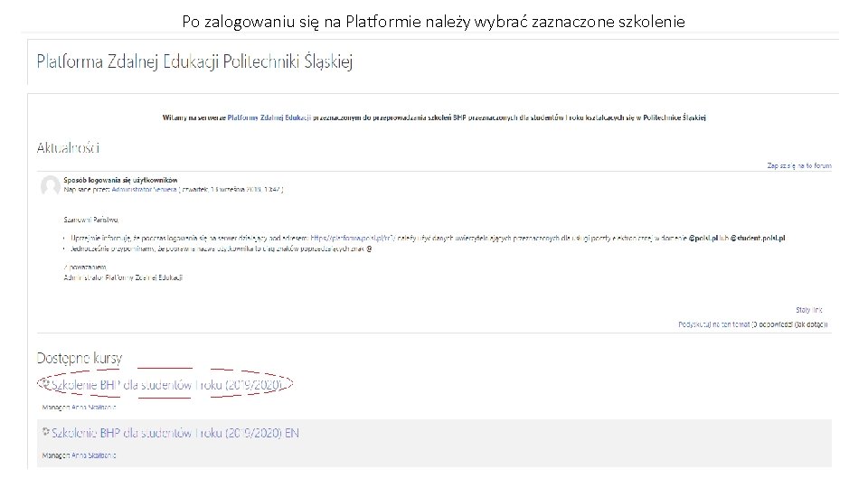868x488 pixels.
Task: Click the 'Sposób logowania się użytkowników' post title
Action: click(x=120, y=180)
